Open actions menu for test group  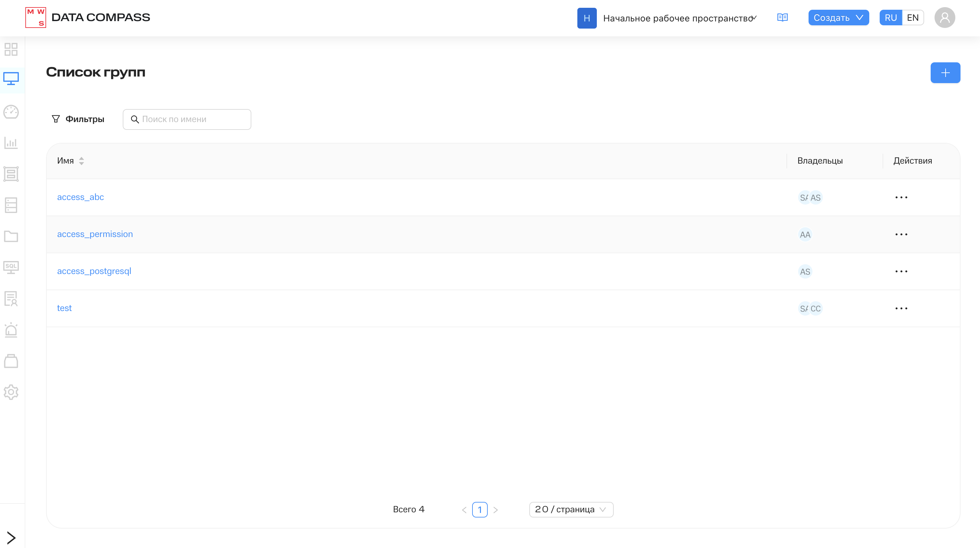(x=901, y=308)
